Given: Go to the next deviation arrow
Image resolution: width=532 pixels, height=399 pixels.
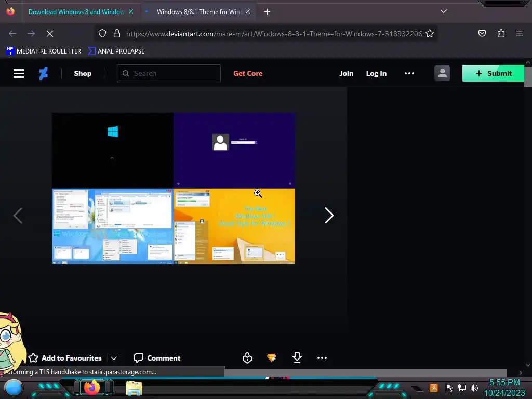Looking at the screenshot, I should tap(329, 216).
